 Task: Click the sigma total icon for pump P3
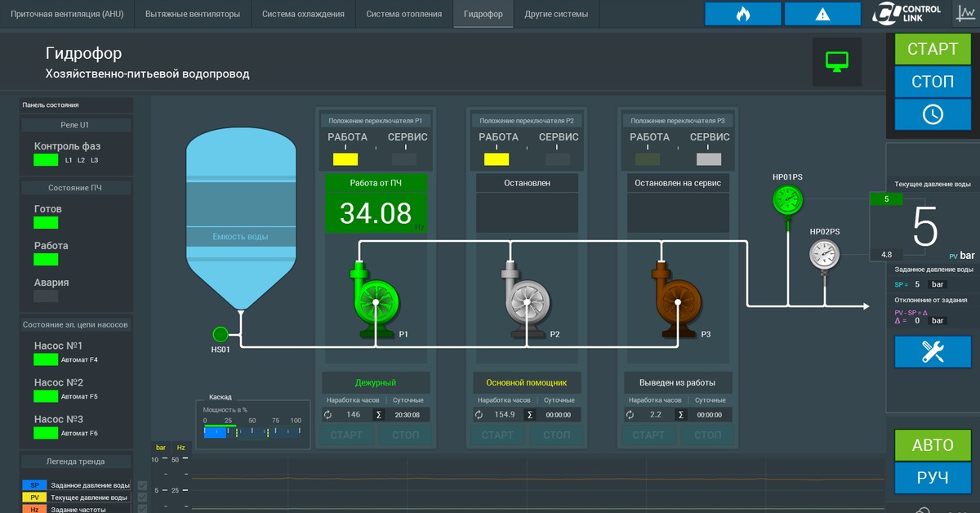pyautogui.click(x=680, y=415)
